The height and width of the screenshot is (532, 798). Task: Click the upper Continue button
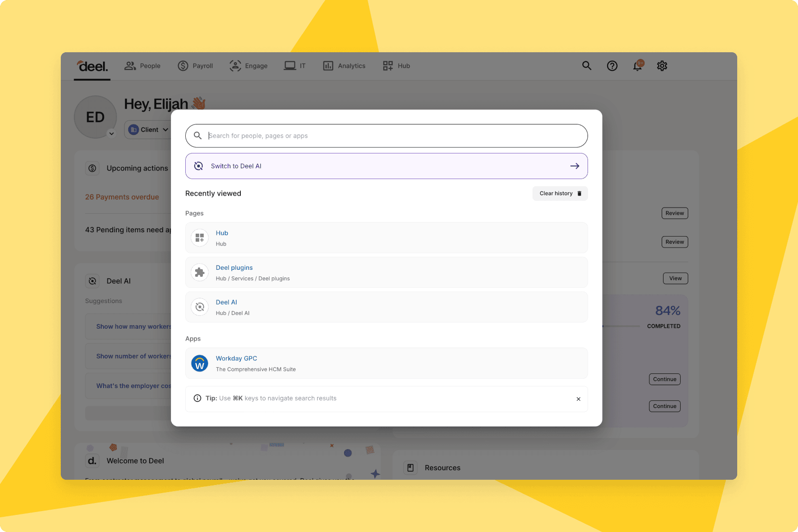point(665,380)
